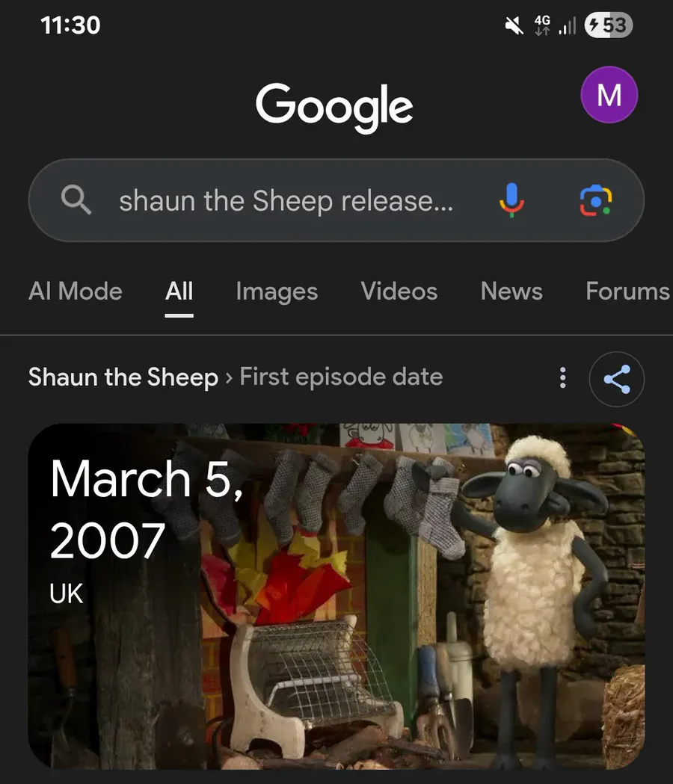
Task: Tap the search box with shaun the Sheep query
Action: [336, 200]
